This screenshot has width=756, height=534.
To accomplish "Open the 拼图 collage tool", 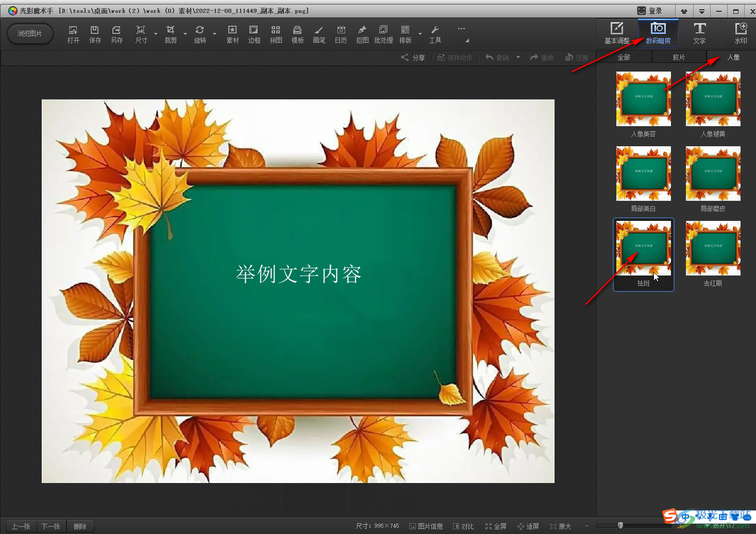I will [x=276, y=35].
